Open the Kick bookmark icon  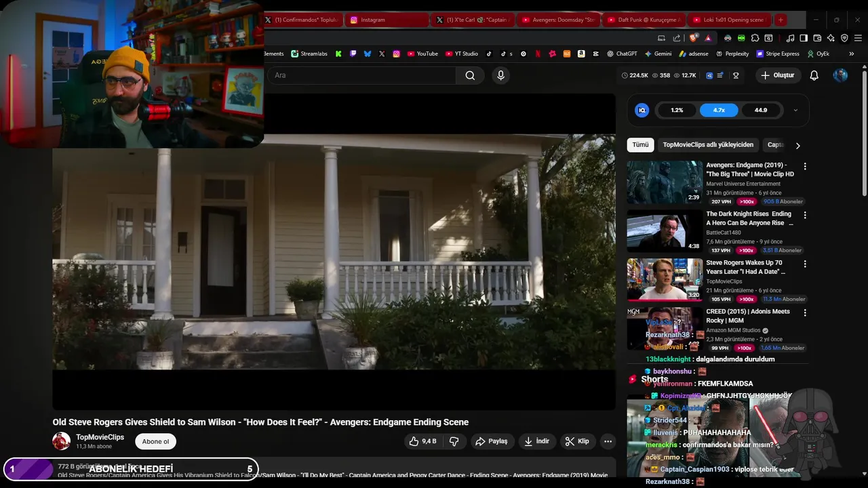tap(338, 54)
